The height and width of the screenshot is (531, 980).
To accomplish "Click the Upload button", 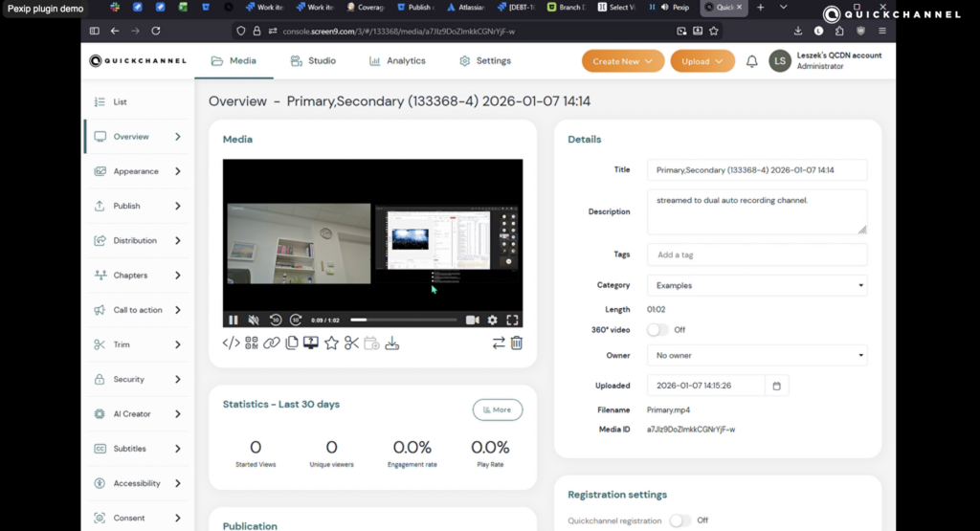I will [x=702, y=61].
